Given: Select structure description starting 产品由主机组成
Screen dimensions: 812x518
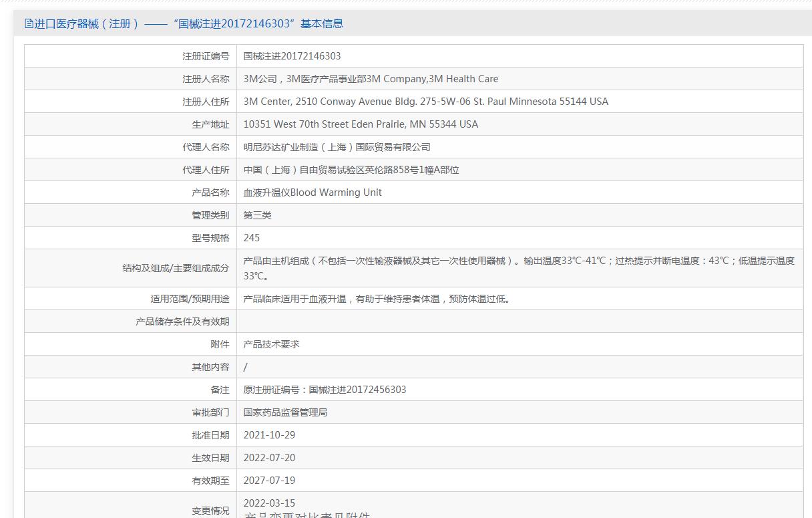Looking at the screenshot, I should coord(519,268).
